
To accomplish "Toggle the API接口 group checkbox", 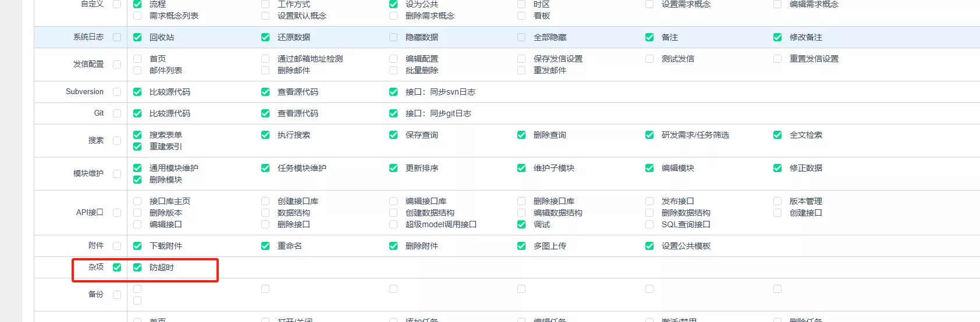I will [117, 213].
